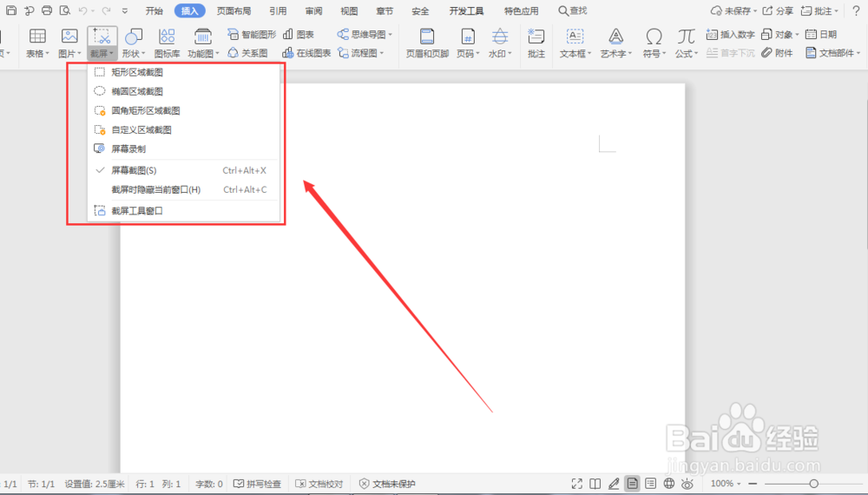Switch to web layout view globe icon
The image size is (868, 495).
[x=668, y=484]
